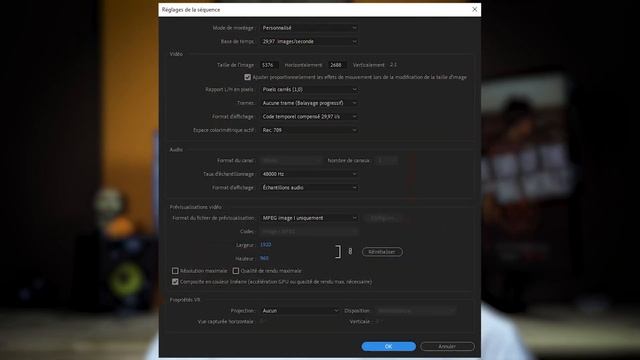Enable Résolution maximale checkbox

pos(175,271)
